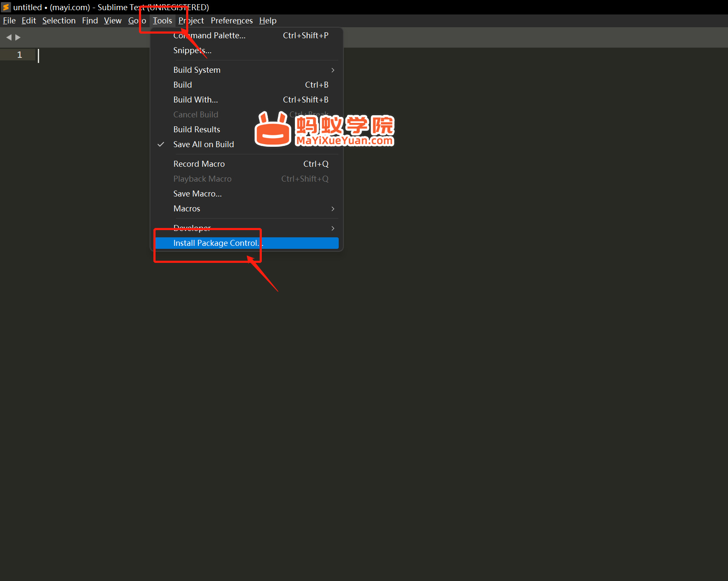This screenshot has width=728, height=581.
Task: Run Build from the Tools menu
Action: tap(246, 85)
